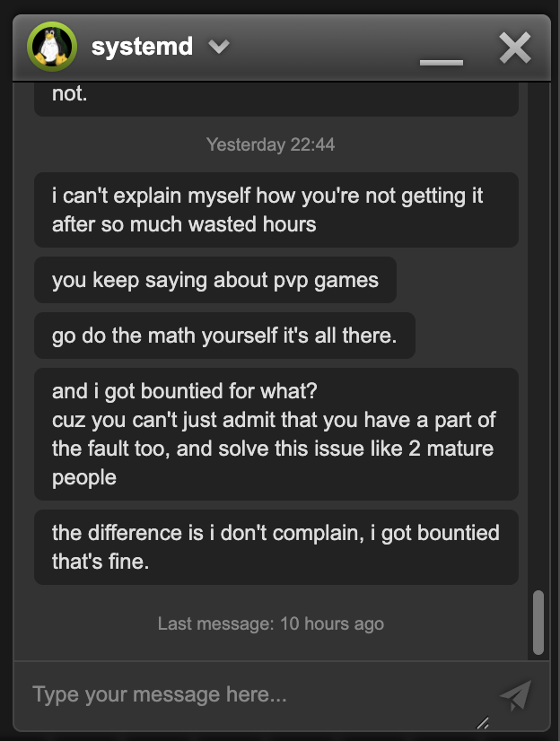Click the empty title bar beside the chevron
560x741 pixels.
click(321, 47)
